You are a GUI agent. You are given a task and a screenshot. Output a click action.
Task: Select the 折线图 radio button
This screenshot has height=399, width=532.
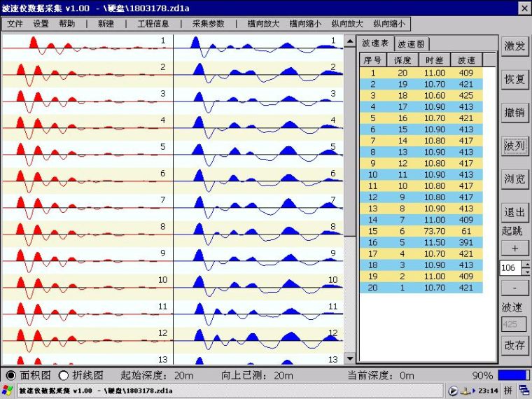tap(64, 375)
